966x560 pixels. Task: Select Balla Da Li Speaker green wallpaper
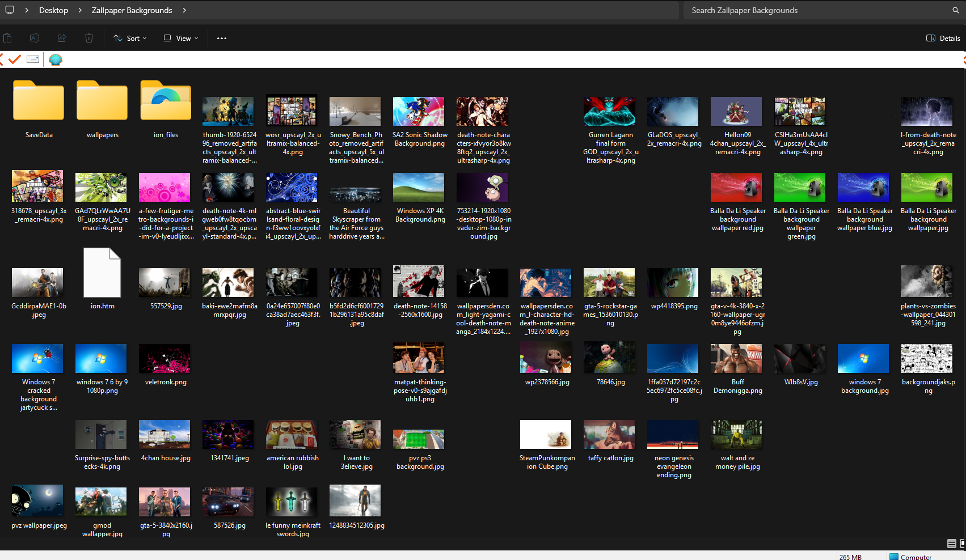[800, 188]
